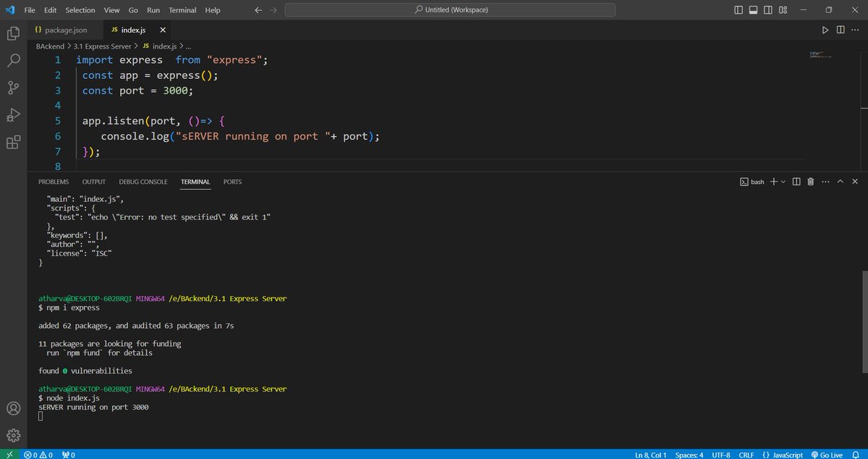Image resolution: width=868 pixels, height=459 pixels.
Task: Select the DEBUG CONSOLE tab
Action: (142, 182)
